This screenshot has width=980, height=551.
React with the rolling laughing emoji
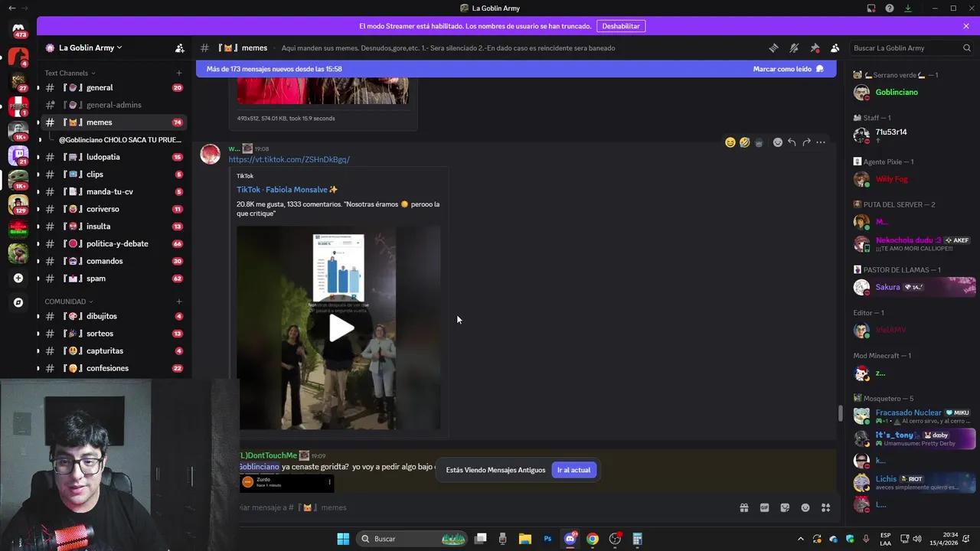tap(744, 142)
